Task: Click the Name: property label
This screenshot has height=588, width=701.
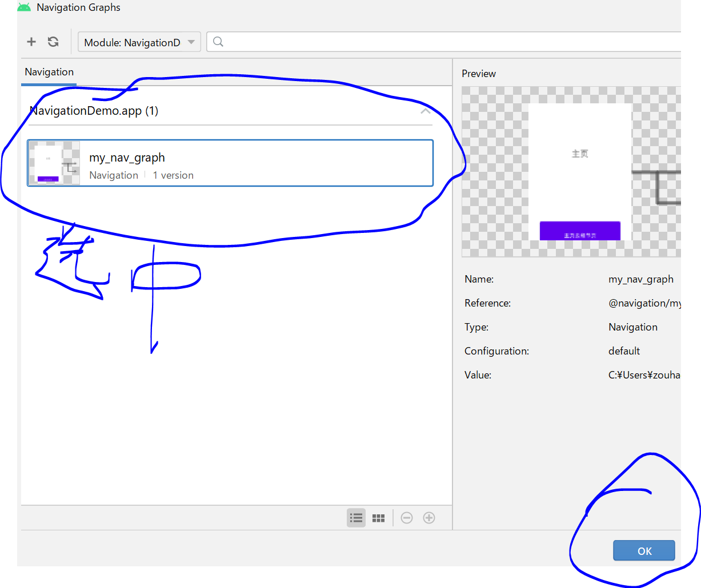Action: (479, 279)
